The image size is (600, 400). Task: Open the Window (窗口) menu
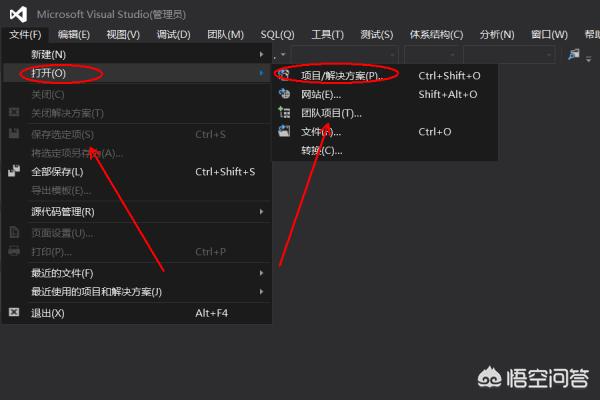(x=549, y=34)
